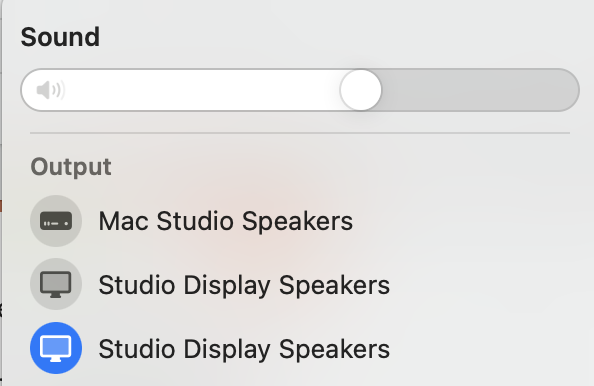Click the Mac Studio glyph inside its gray circle
The width and height of the screenshot is (594, 386).
click(x=56, y=221)
